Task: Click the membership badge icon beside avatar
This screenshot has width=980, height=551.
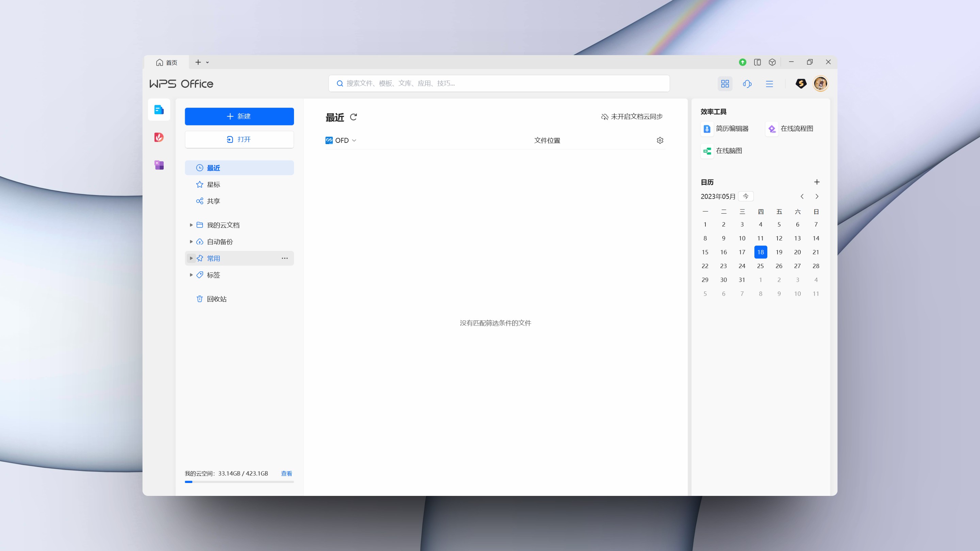Action: [801, 83]
